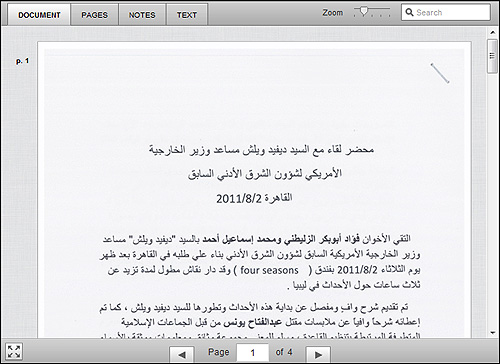500x364 pixels.
Task: Focus the Search input field
Action: (x=446, y=12)
